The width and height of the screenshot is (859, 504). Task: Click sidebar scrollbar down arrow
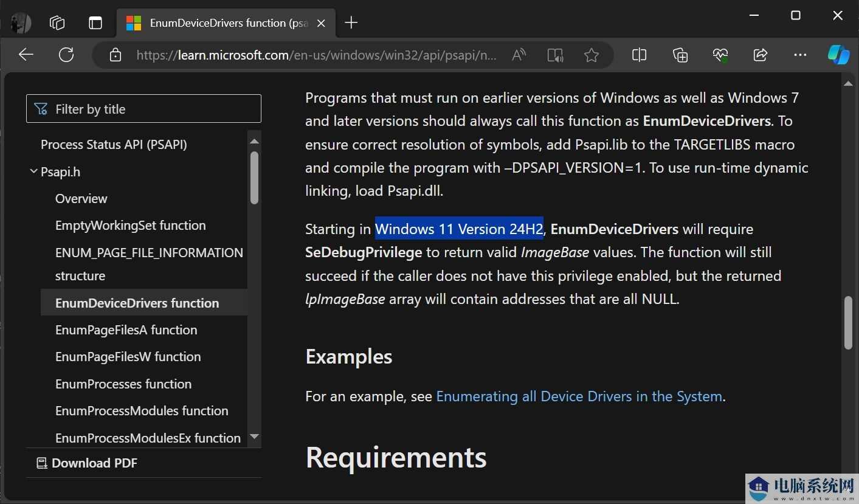pyautogui.click(x=254, y=437)
